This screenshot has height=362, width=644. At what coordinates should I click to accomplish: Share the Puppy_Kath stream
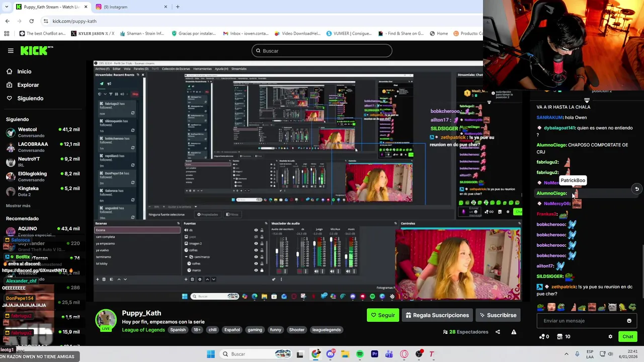pyautogui.click(x=498, y=332)
